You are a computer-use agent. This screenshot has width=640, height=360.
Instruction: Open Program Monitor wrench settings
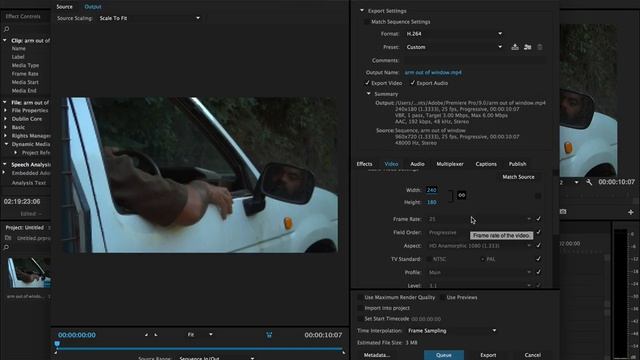click(x=589, y=182)
